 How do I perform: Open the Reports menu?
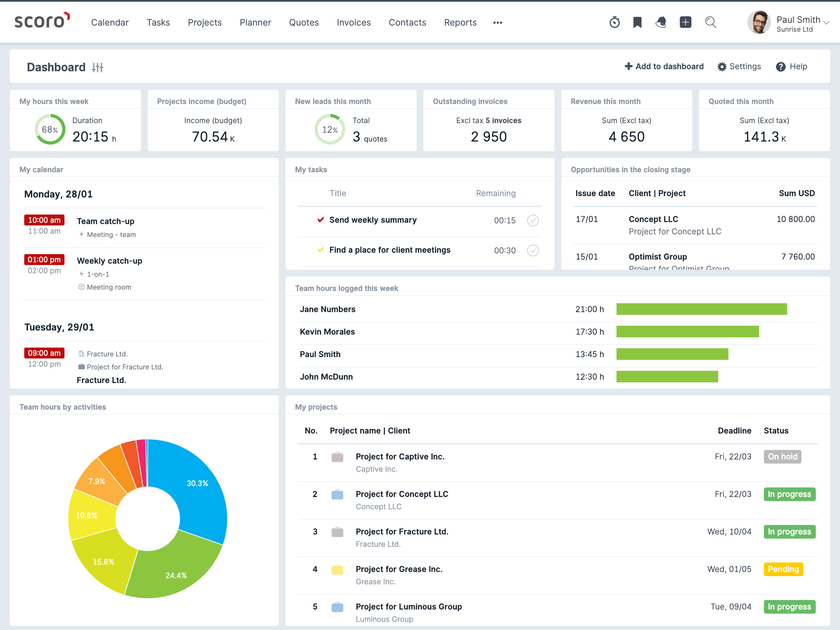tap(460, 23)
